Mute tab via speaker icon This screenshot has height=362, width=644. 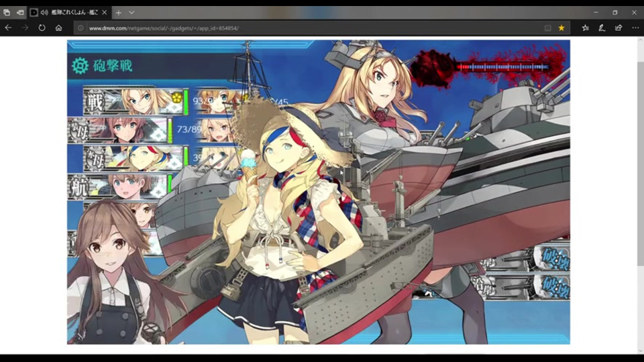44,12
